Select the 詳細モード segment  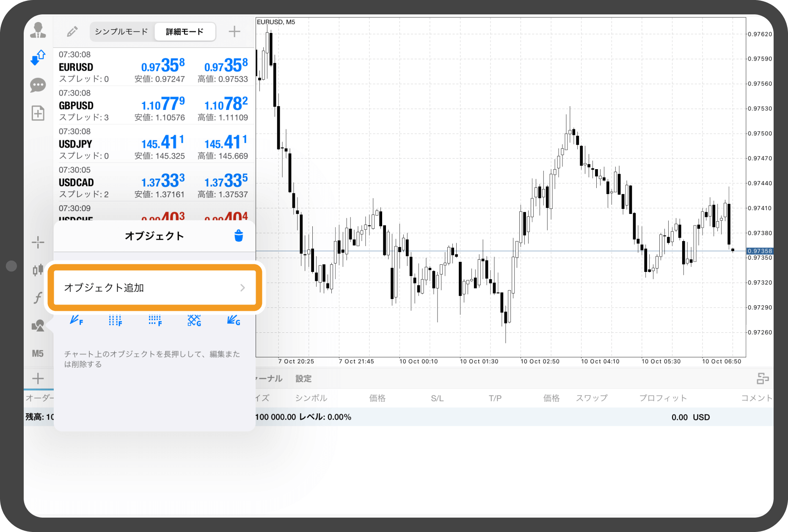point(185,32)
